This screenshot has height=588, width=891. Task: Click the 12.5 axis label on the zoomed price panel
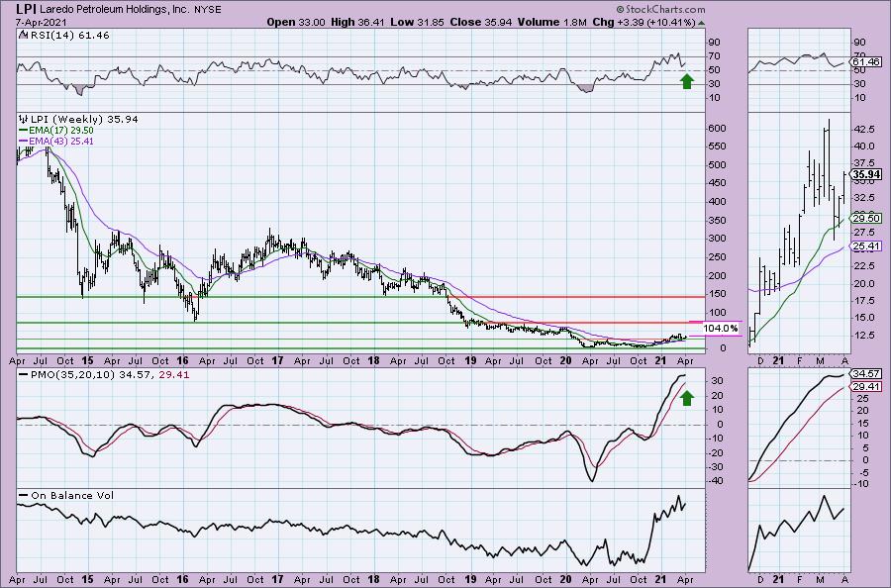(x=863, y=336)
